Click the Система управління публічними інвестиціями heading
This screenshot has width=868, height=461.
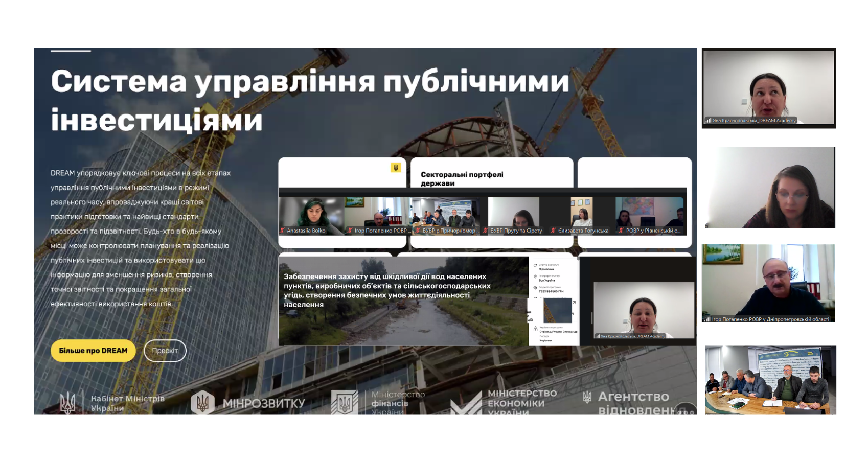tap(309, 101)
